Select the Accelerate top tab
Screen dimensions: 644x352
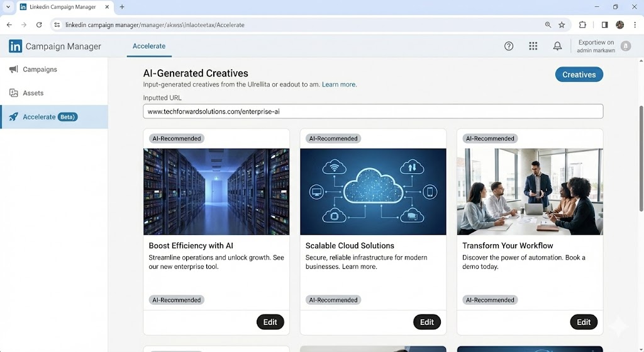[x=149, y=46]
